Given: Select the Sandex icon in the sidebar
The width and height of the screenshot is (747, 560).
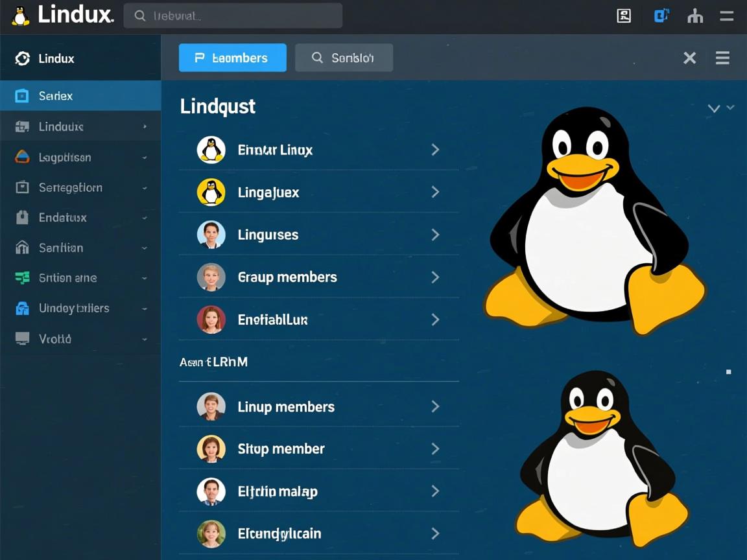Looking at the screenshot, I should [x=21, y=95].
